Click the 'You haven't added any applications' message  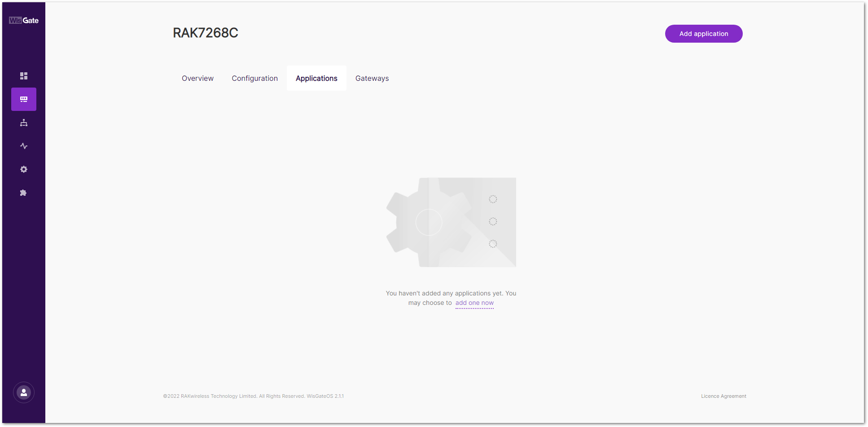coord(451,298)
